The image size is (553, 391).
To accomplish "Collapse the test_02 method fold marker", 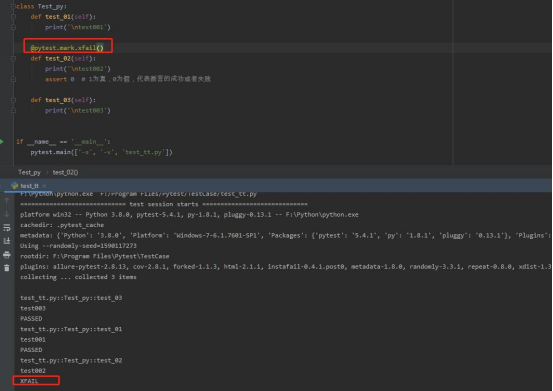I will click(13, 59).
